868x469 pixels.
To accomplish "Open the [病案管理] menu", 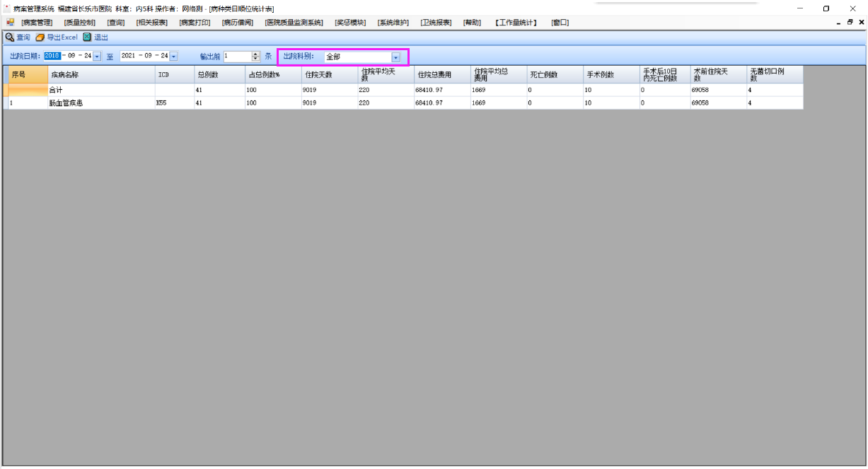I will tap(37, 23).
